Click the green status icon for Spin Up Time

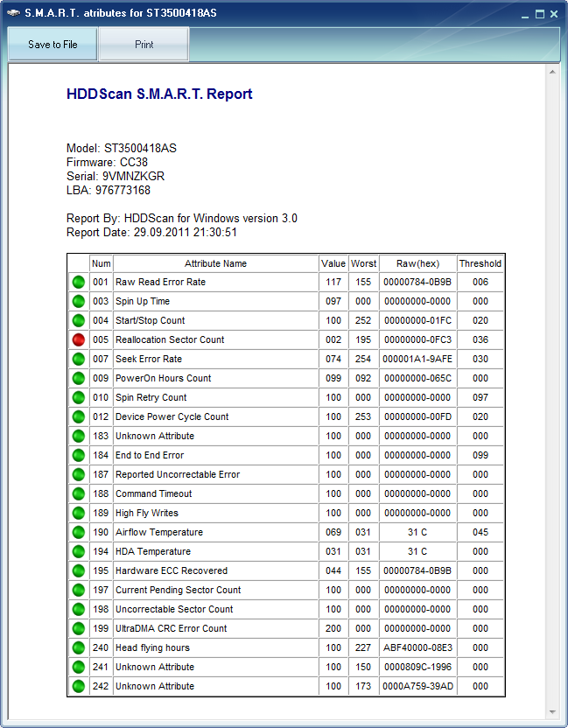(79, 301)
